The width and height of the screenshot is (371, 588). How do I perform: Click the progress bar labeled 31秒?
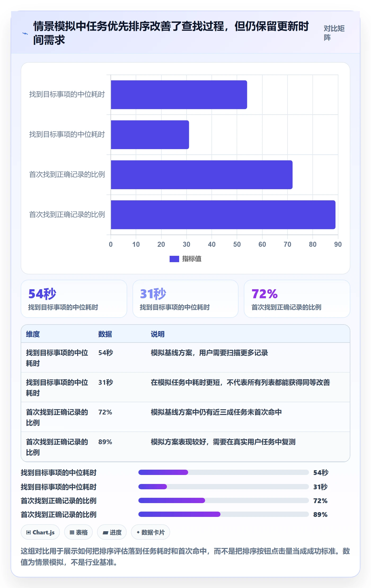pos(224,487)
